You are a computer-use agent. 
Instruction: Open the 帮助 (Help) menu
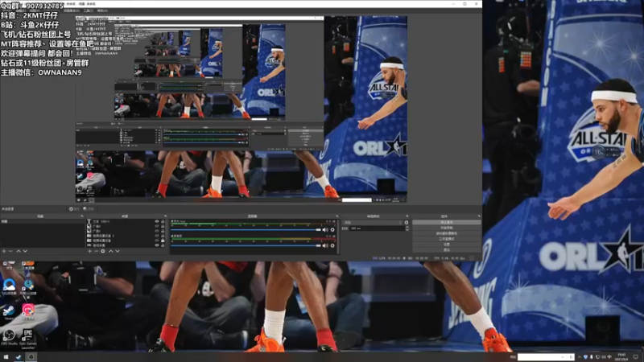click(x=102, y=10)
